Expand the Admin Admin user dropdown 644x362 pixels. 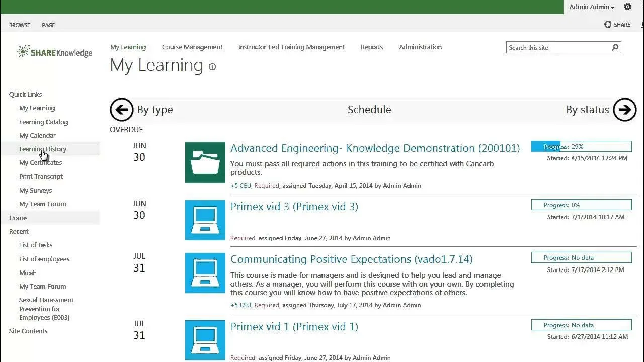[592, 7]
